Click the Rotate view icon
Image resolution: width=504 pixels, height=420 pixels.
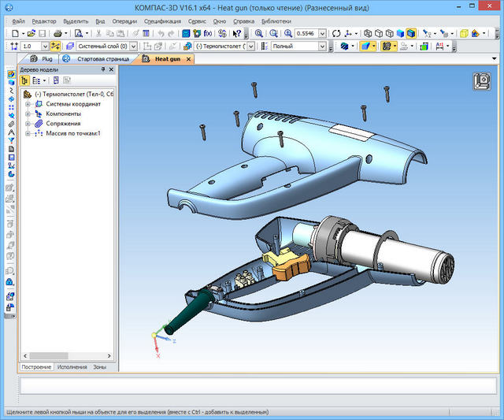336,34
